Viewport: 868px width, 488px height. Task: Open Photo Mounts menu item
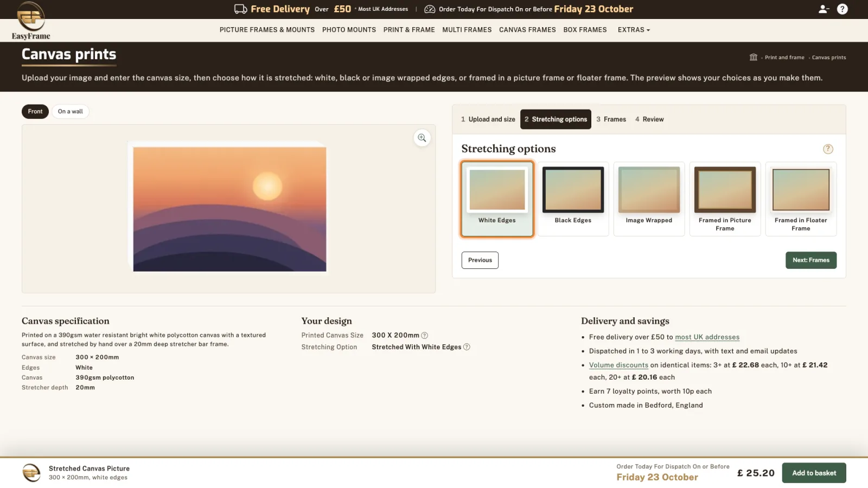coord(349,30)
